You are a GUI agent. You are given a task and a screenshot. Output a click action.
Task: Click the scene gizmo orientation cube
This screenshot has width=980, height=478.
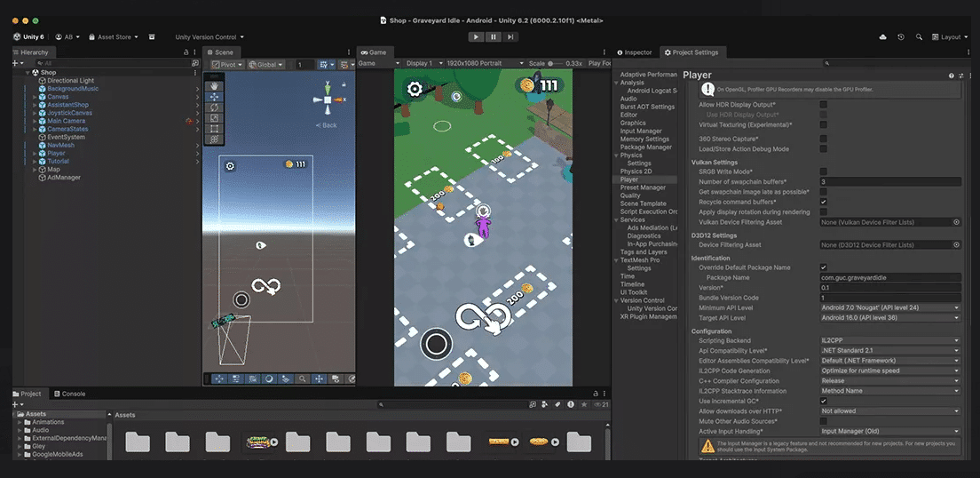(x=328, y=100)
